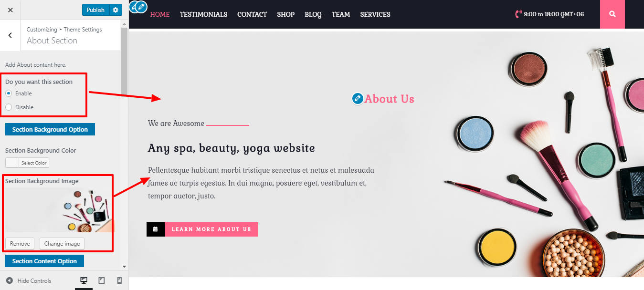This screenshot has width=644, height=290.
Task: Open publish settings gear icon
Action: tap(116, 10)
